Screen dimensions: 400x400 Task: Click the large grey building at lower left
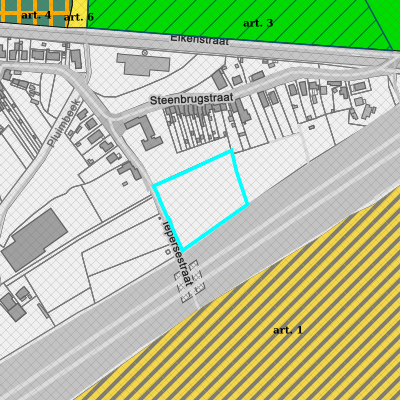[35, 240]
